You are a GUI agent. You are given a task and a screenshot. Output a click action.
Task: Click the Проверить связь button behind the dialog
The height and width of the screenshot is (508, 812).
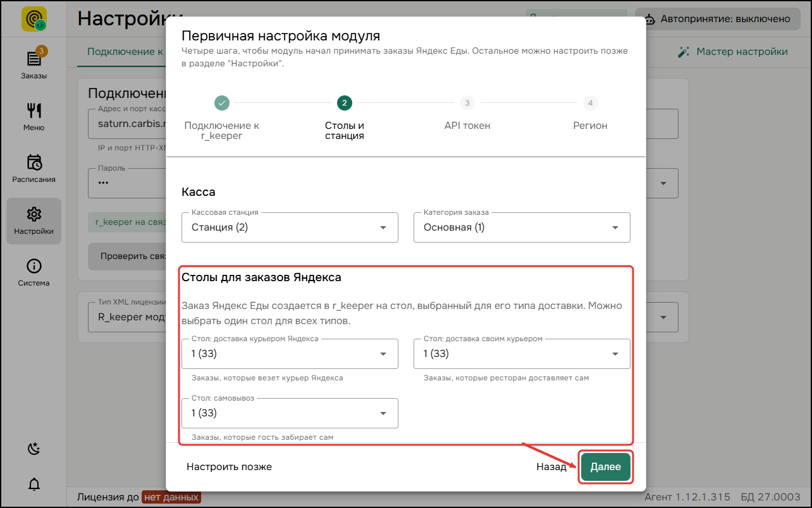[x=126, y=257]
